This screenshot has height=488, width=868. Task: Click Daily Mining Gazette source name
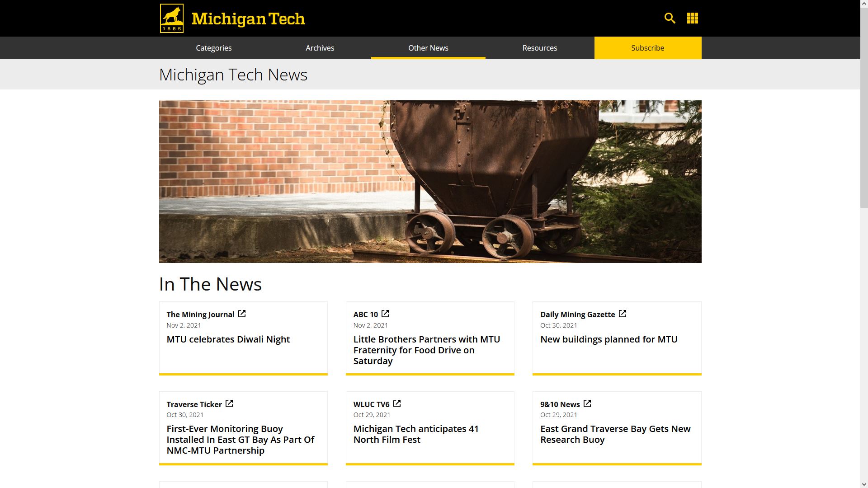pyautogui.click(x=578, y=314)
